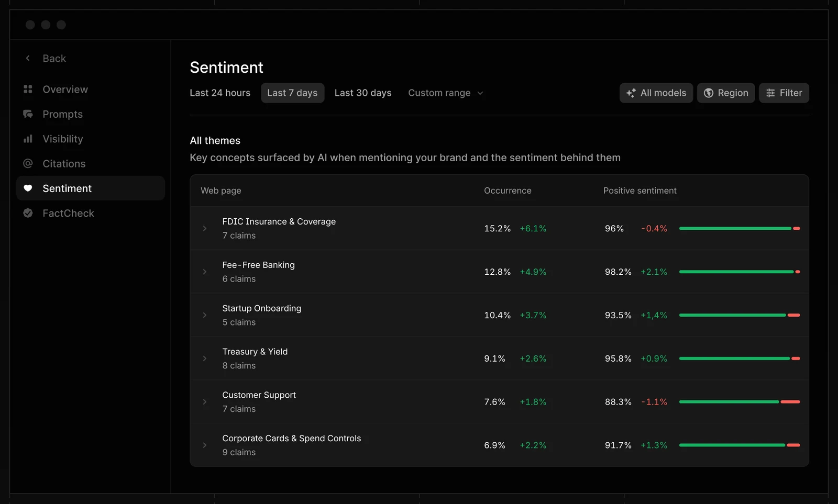The width and height of the screenshot is (838, 504).
Task: Click the Visibility bar chart icon
Action: click(28, 139)
